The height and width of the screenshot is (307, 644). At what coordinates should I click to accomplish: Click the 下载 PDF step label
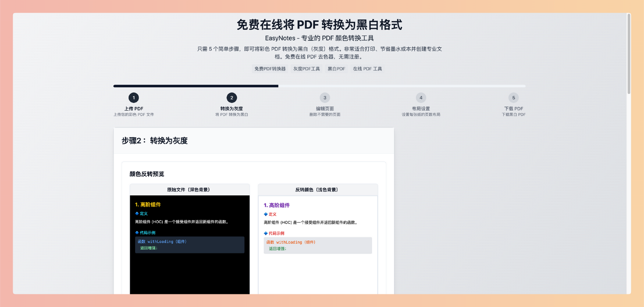(513, 109)
